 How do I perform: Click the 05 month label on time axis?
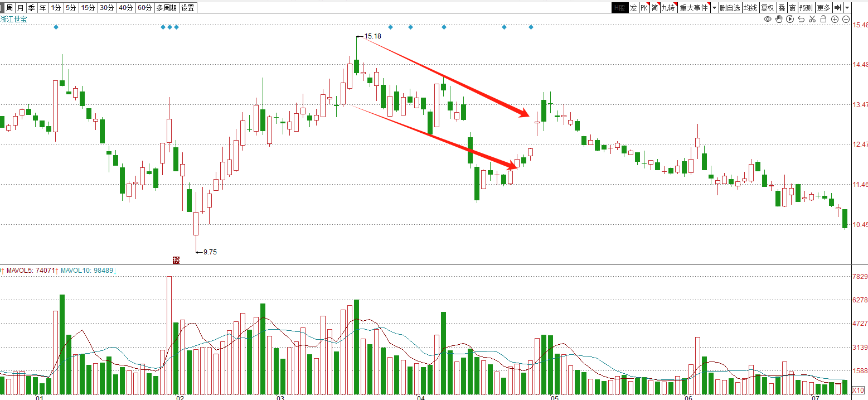tap(554, 398)
